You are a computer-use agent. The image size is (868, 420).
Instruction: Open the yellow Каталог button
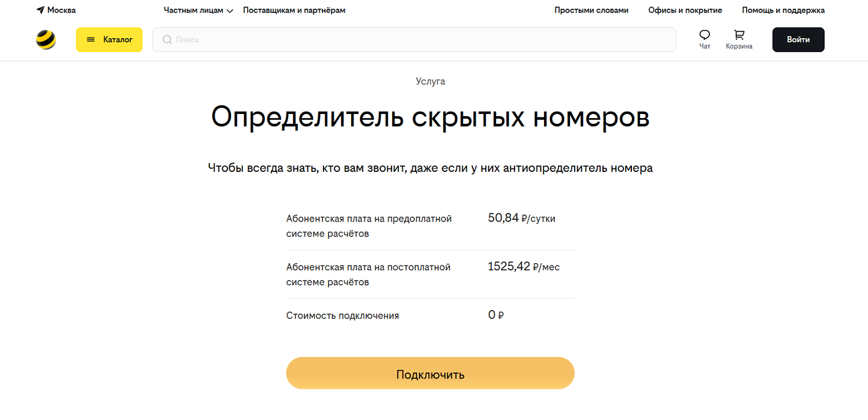[109, 40]
